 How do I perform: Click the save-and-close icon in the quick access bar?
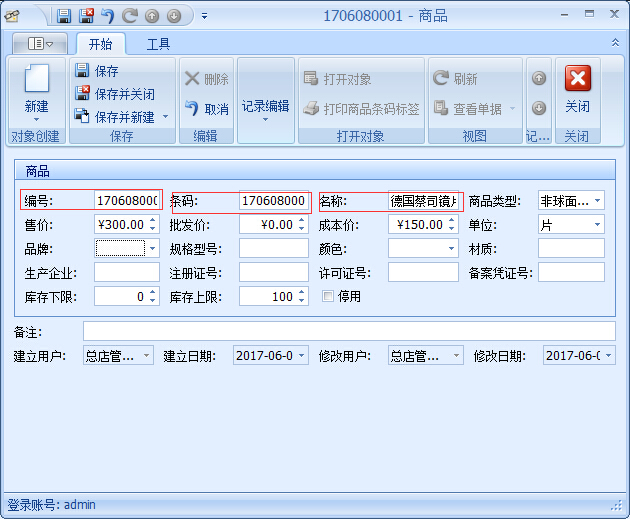point(86,16)
